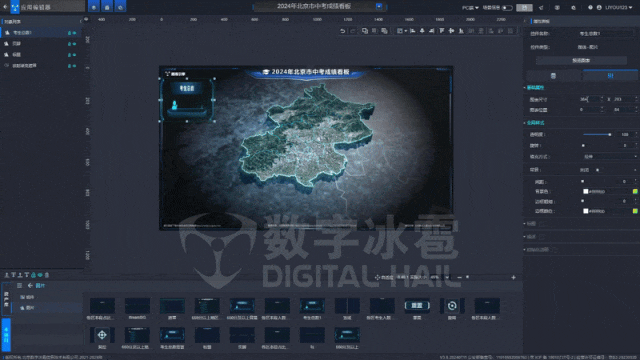Click the back arrow at top-left corner
Screen dimensions: 640x360
(x=5, y=7)
